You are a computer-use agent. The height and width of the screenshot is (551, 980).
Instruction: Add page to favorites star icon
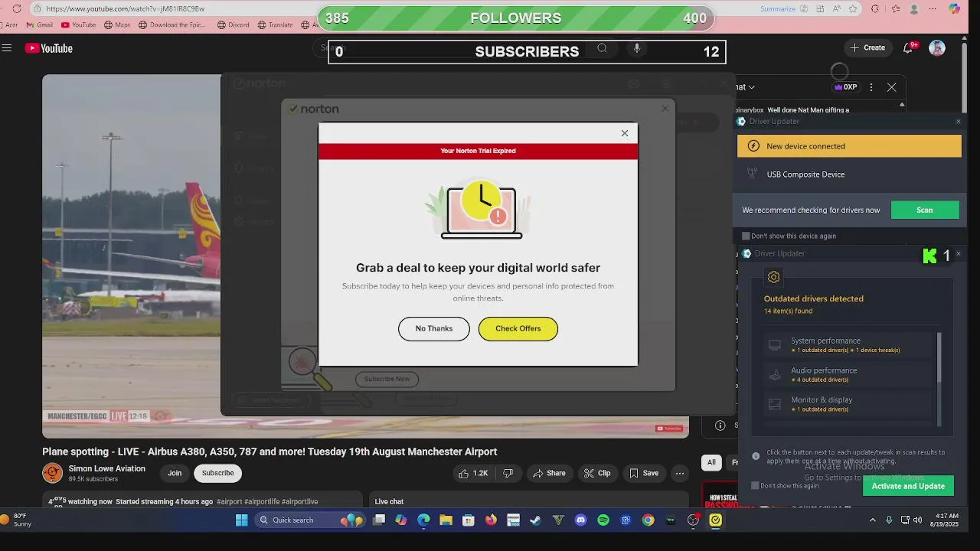[x=854, y=8]
